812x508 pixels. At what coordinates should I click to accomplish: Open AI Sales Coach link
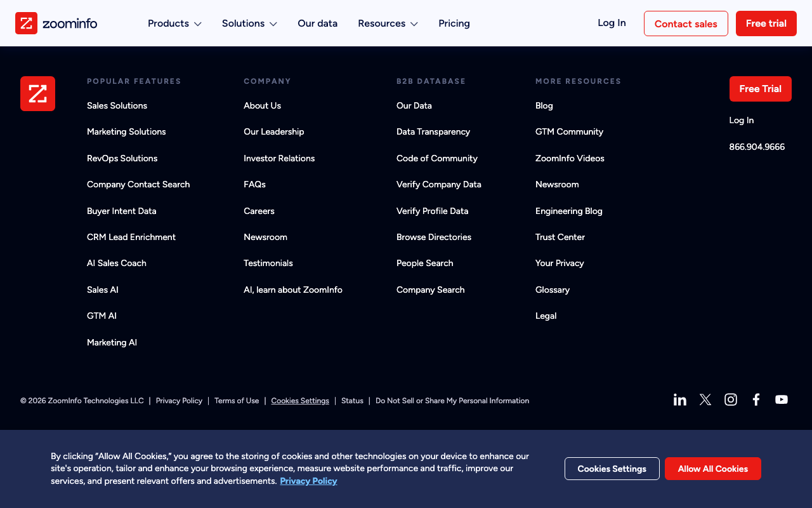pyautogui.click(x=117, y=263)
